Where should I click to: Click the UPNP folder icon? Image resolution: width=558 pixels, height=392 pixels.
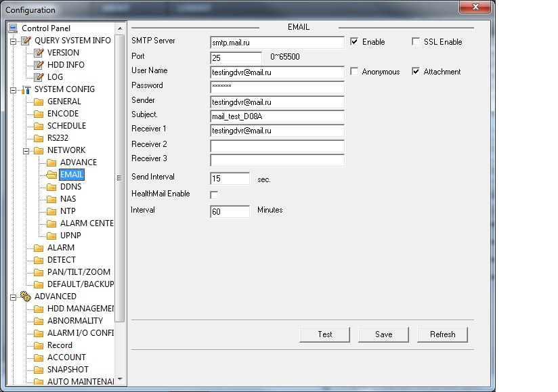pyautogui.click(x=51, y=236)
